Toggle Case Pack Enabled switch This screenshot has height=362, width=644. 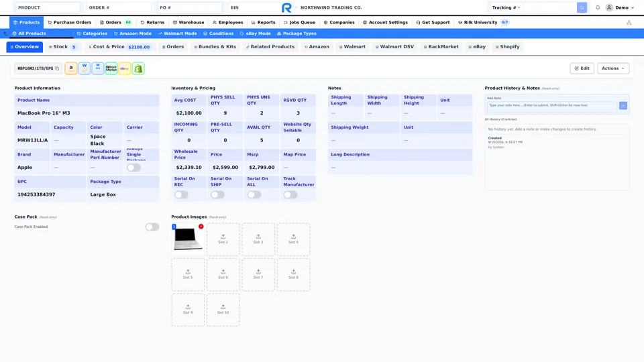click(152, 227)
